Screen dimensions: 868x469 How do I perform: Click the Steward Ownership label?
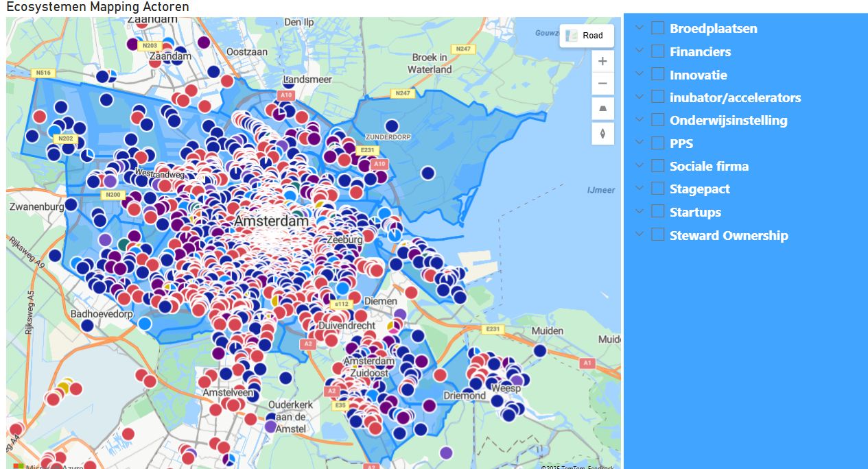(729, 235)
